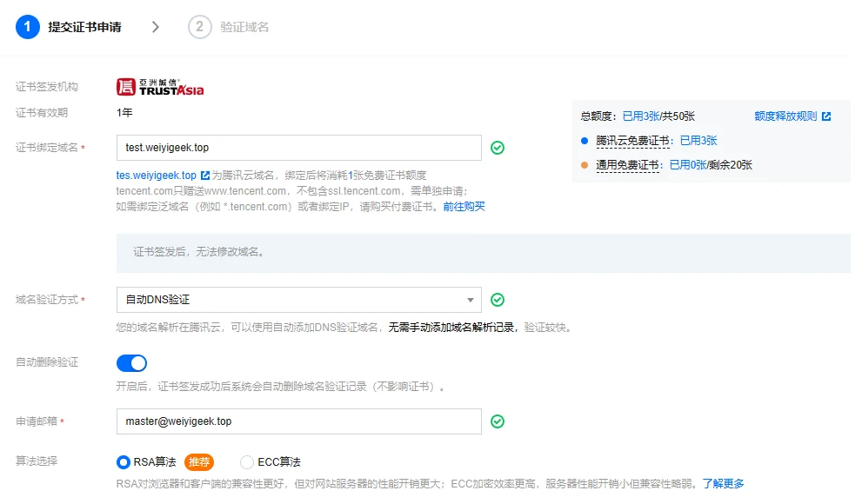Click the 前往购买 link
The image size is (855, 504).
click(464, 207)
